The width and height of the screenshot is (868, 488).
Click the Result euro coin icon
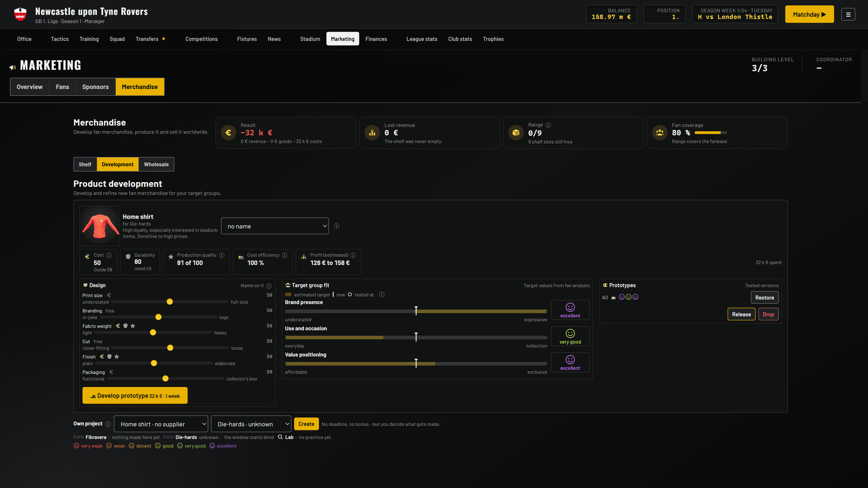[x=228, y=133]
